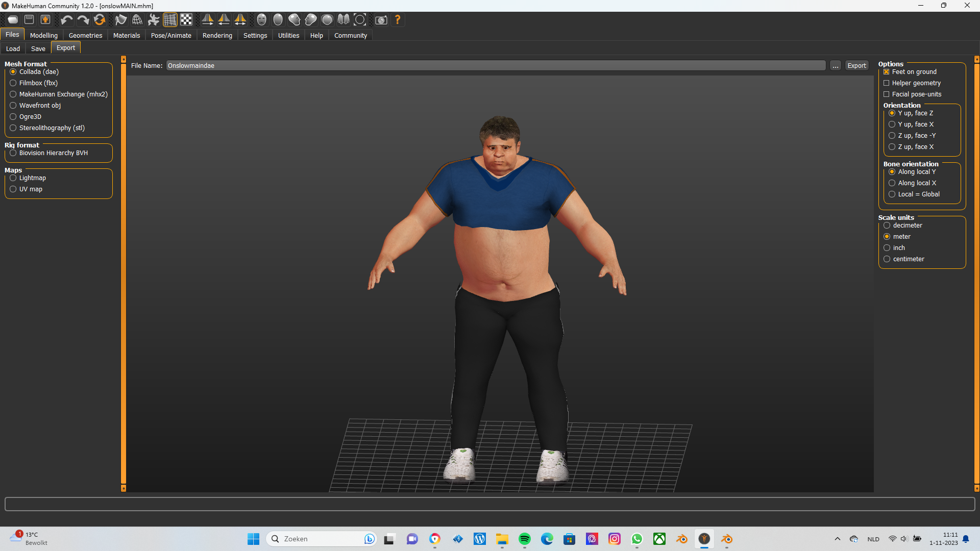Click the undo arrow icon
Image resolution: width=980 pixels, height=551 pixels.
click(x=66, y=20)
